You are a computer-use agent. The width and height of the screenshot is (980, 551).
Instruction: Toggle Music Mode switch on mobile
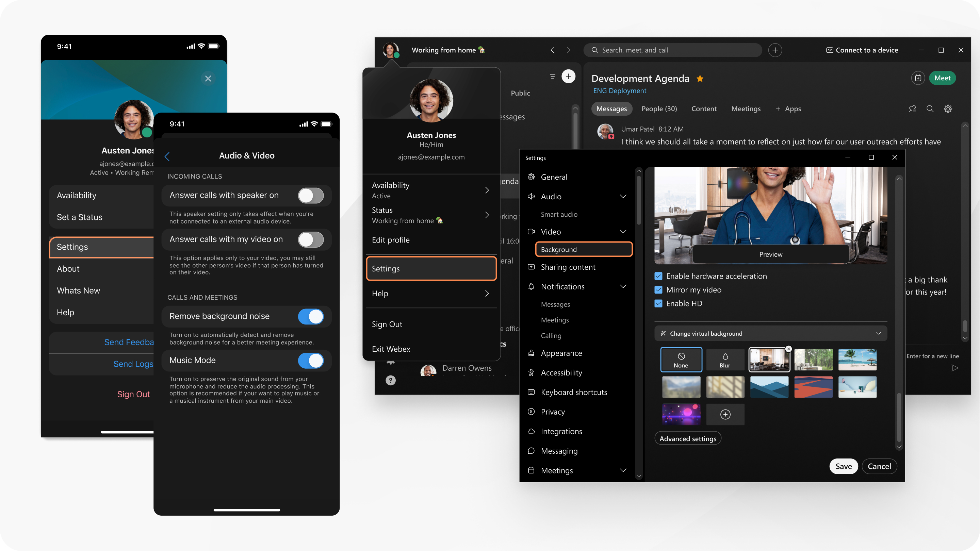point(310,360)
